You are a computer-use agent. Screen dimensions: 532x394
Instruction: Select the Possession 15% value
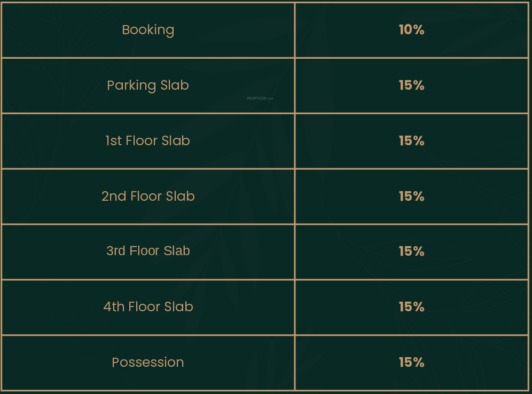pos(412,362)
